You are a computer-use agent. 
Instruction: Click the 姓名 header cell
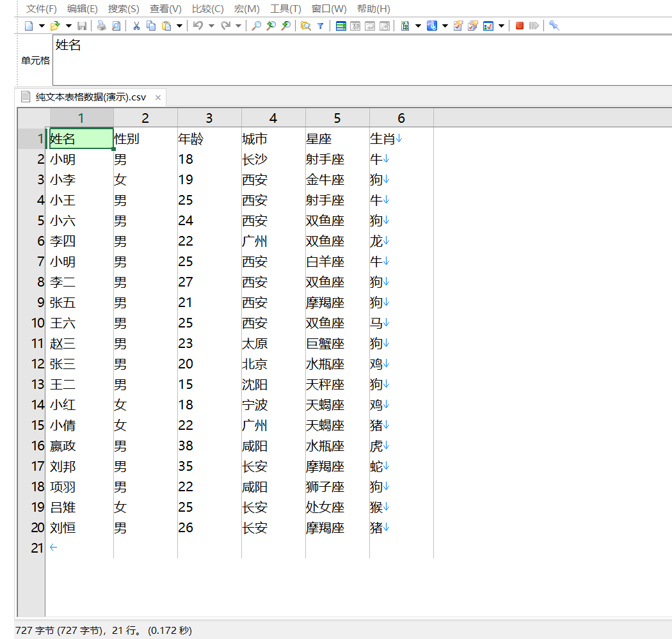81,139
